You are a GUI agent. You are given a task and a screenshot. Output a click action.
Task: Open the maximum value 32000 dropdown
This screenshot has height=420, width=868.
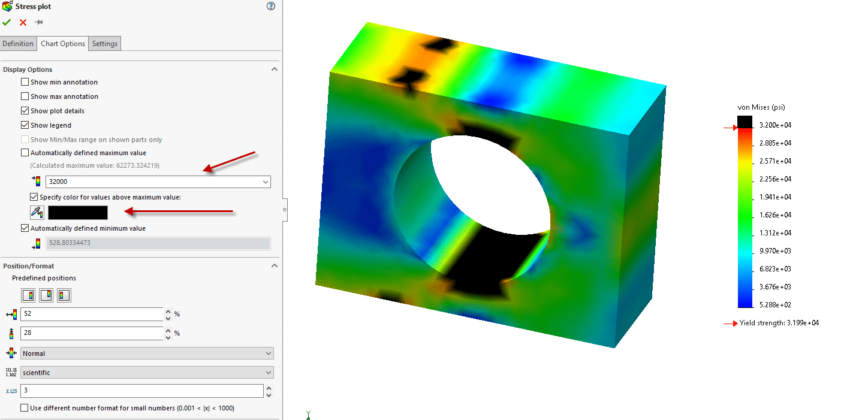pos(266,182)
